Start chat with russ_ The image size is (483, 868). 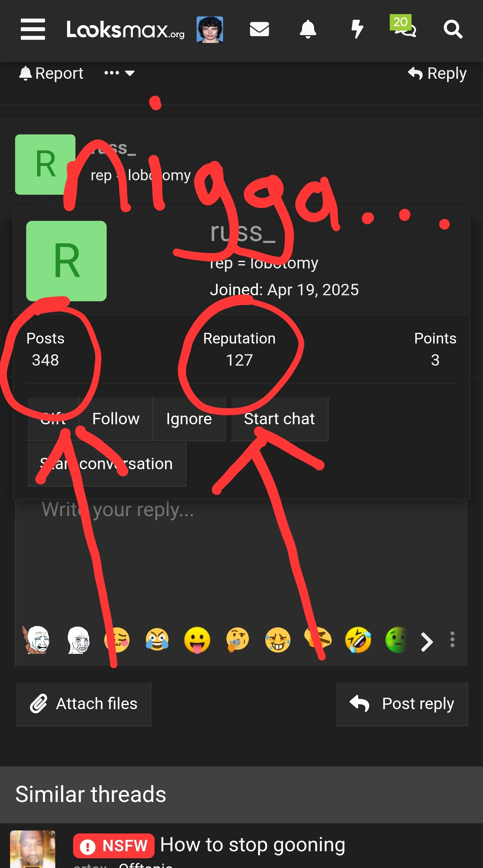point(279,419)
